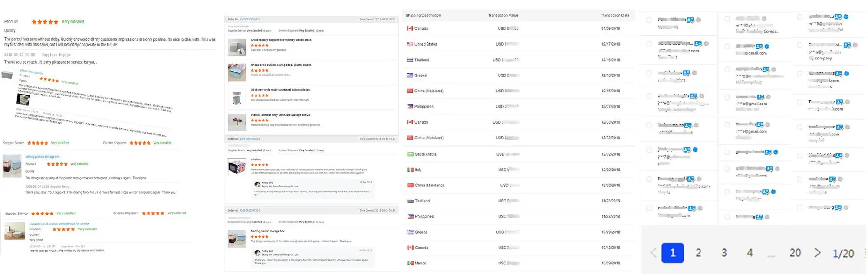868x274 pixels.
Task: Click the Mexico flag icon
Action: (410, 263)
